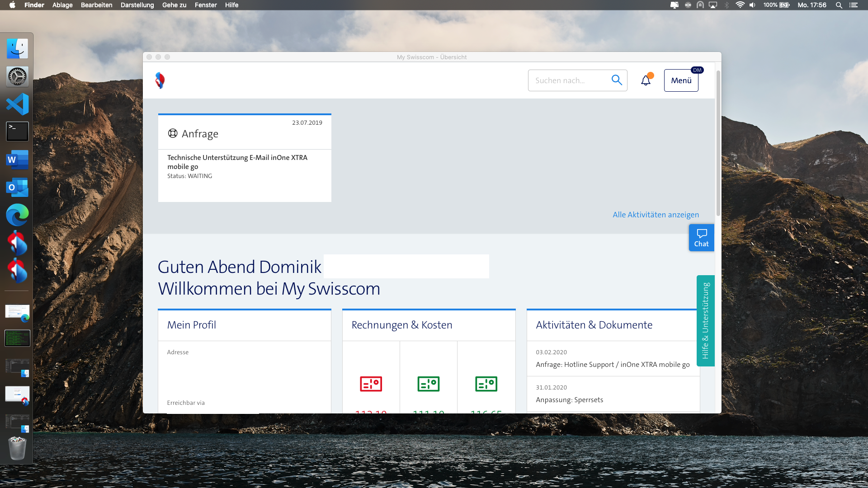Open upper Swisscom app in Dock

tap(17, 243)
